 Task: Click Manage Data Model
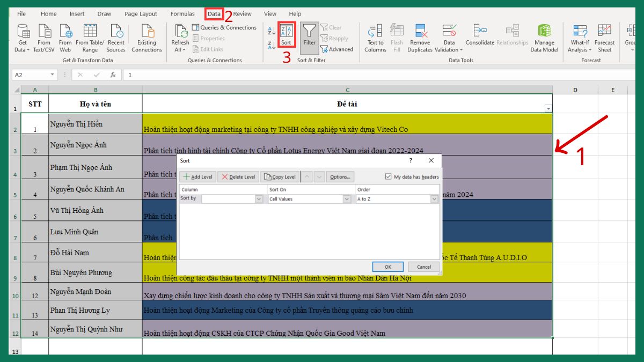click(545, 38)
